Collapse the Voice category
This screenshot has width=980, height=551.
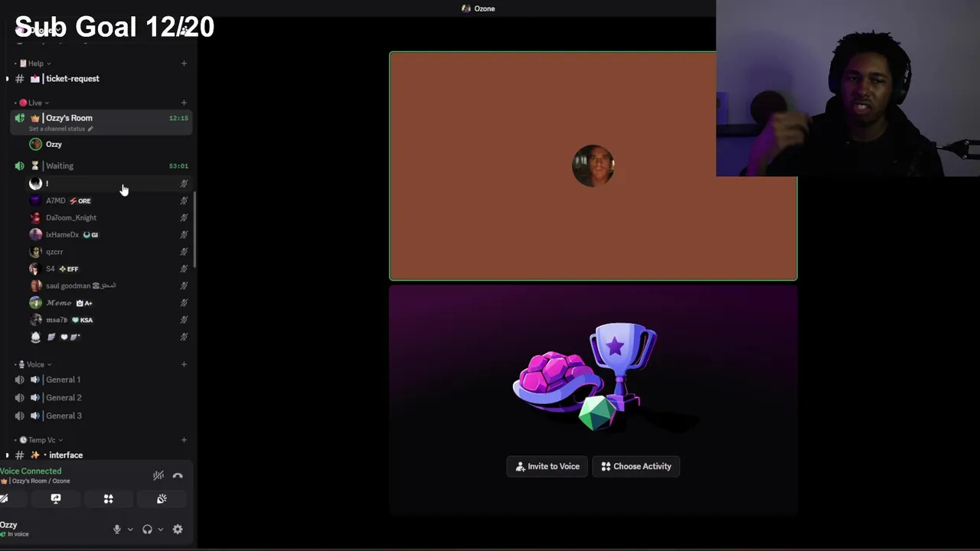tap(33, 364)
